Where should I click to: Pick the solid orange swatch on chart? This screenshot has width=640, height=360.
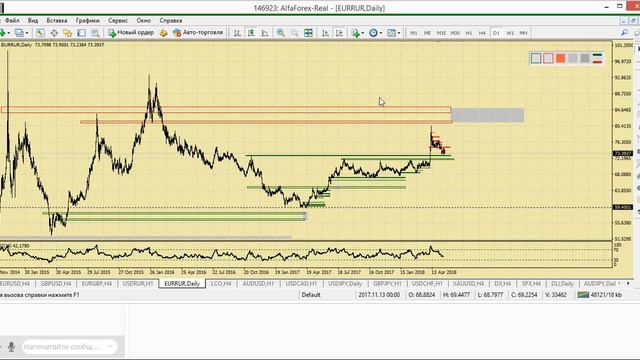[x=560, y=58]
